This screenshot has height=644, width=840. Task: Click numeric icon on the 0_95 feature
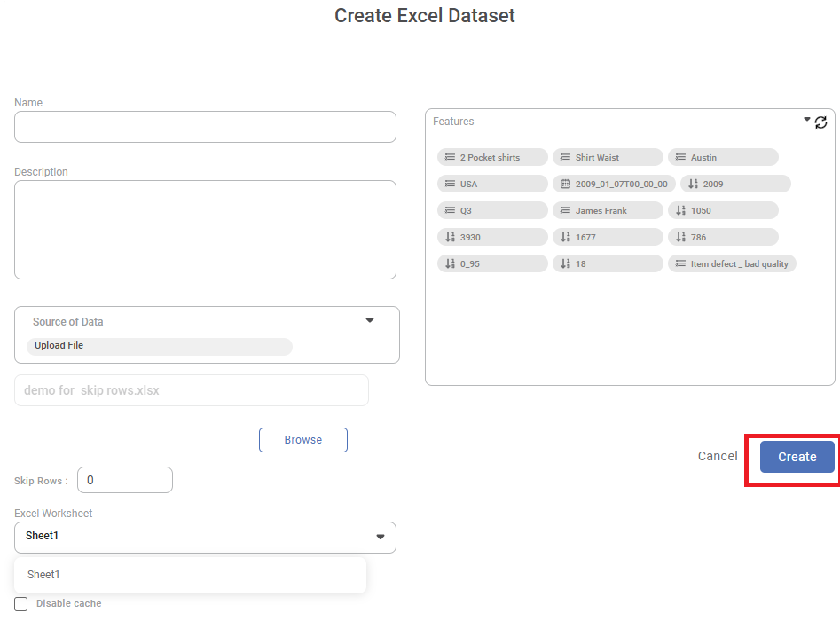(x=450, y=263)
